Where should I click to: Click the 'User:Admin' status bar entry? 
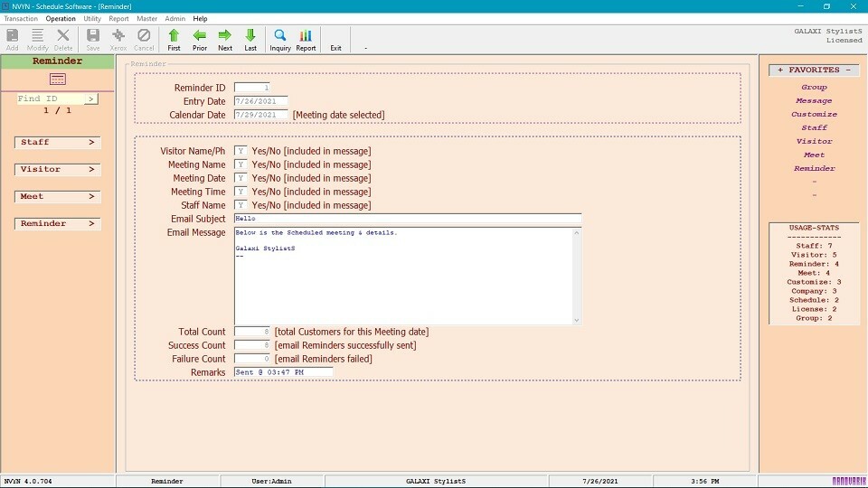coord(271,482)
